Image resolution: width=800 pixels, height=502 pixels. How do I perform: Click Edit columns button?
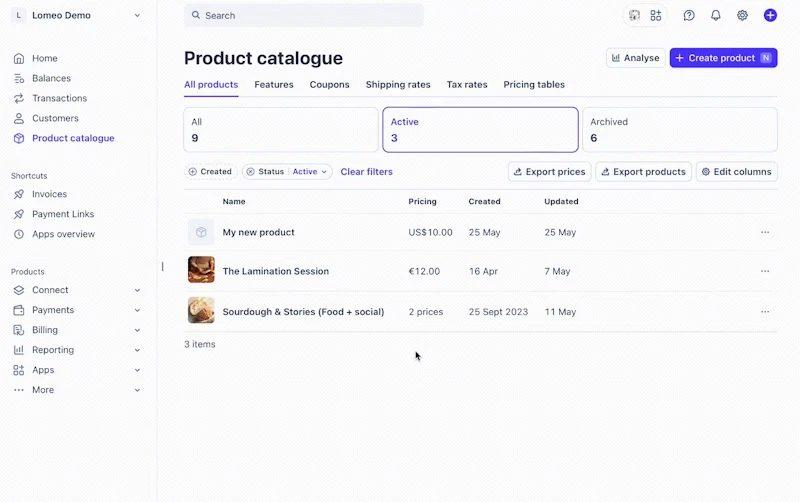click(x=737, y=172)
